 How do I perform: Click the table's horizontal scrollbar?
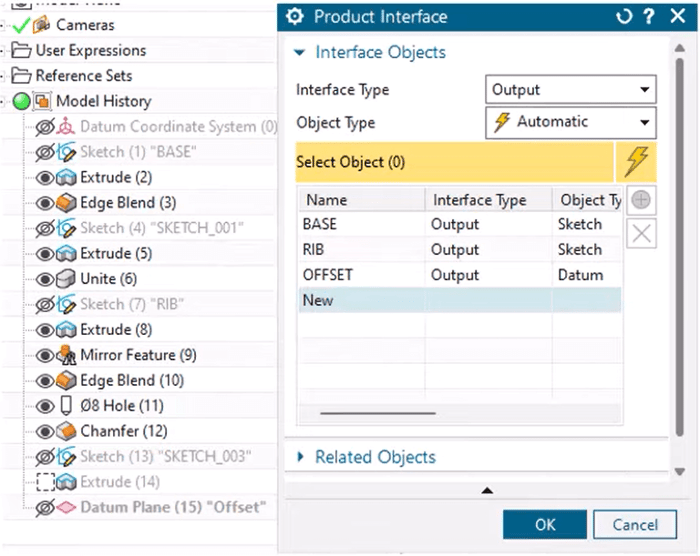pyautogui.click(x=378, y=414)
